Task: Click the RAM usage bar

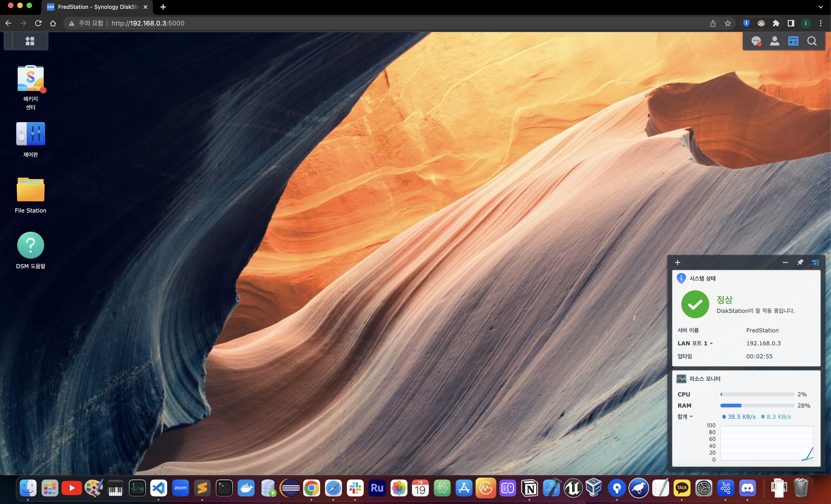Action: (x=757, y=406)
